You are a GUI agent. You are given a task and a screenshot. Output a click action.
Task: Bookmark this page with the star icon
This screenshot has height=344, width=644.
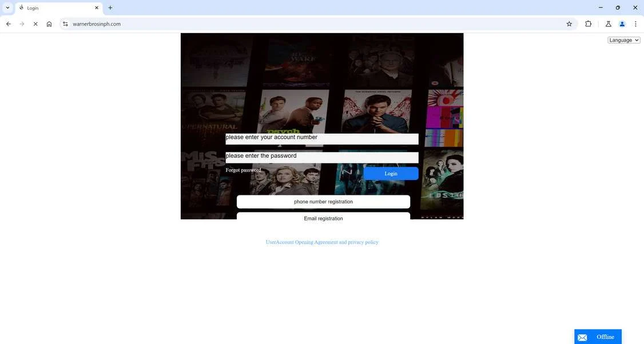pos(569,24)
